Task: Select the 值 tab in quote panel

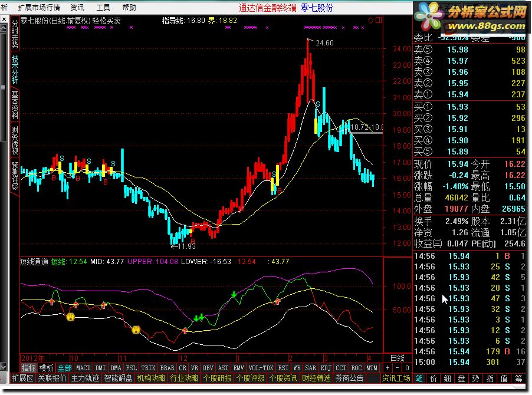Action: click(x=504, y=378)
